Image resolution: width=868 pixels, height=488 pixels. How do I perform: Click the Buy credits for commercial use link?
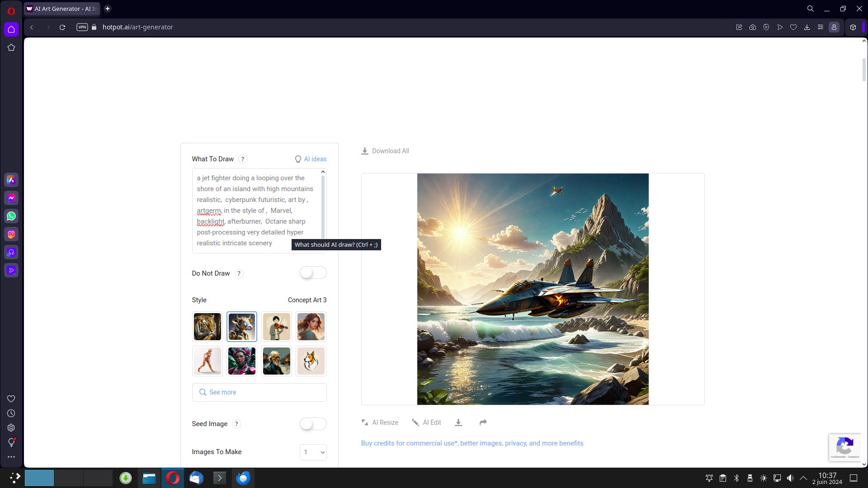coord(472,443)
